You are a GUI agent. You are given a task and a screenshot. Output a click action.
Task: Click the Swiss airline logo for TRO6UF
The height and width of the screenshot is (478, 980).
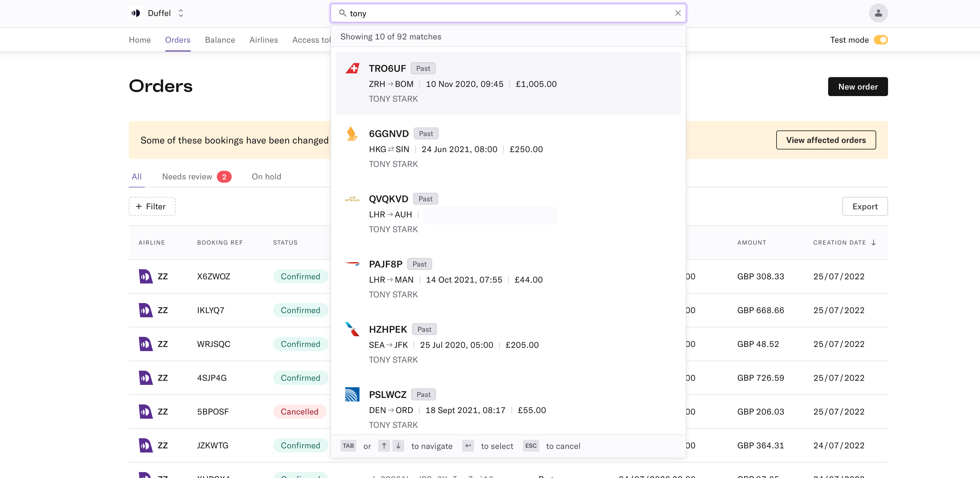coord(352,68)
